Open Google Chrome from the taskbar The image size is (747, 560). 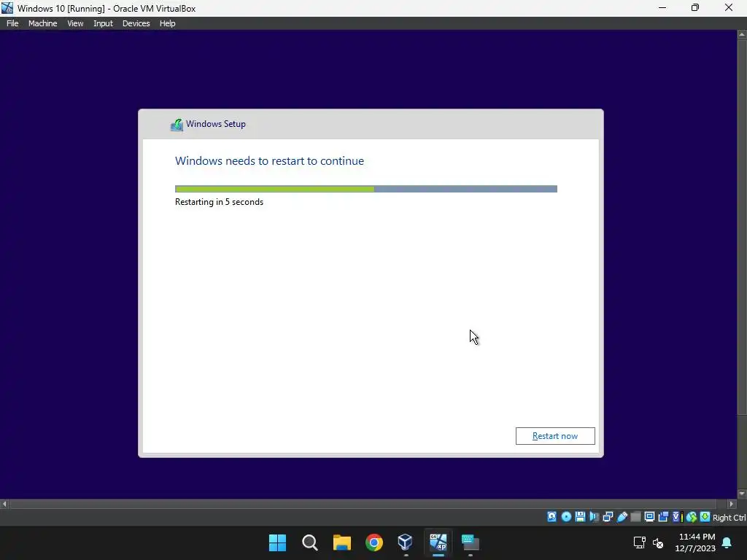pyautogui.click(x=374, y=542)
